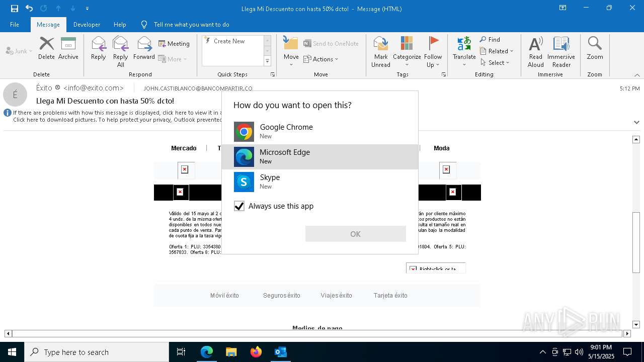This screenshot has width=644, height=362.
Task: Collapse the ribbon
Action: (x=637, y=75)
